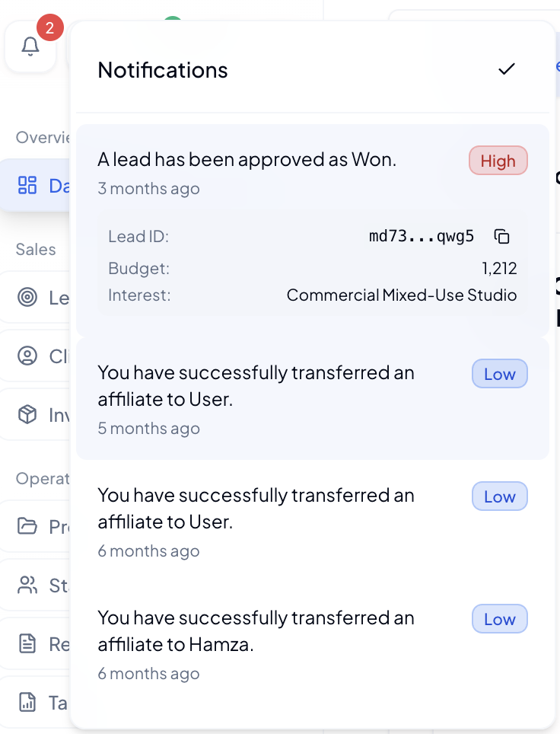Screen dimensions: 560x734
Task: Open the Inventory box icon
Action: (27, 414)
